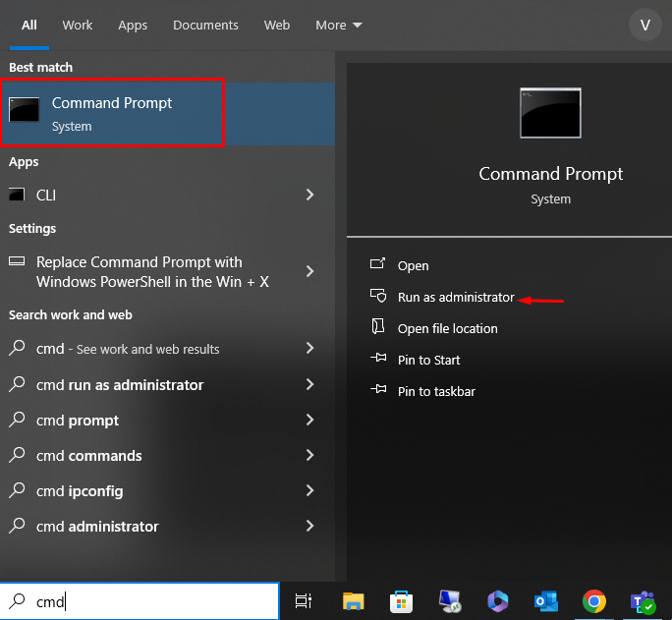Expand the cmd prompt chevron
The image size is (672, 620).
click(309, 420)
